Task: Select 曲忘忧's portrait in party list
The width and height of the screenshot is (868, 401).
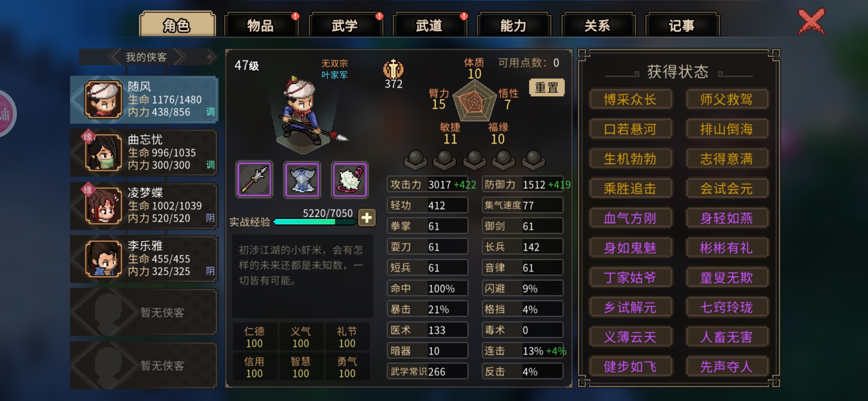Action: [103, 153]
